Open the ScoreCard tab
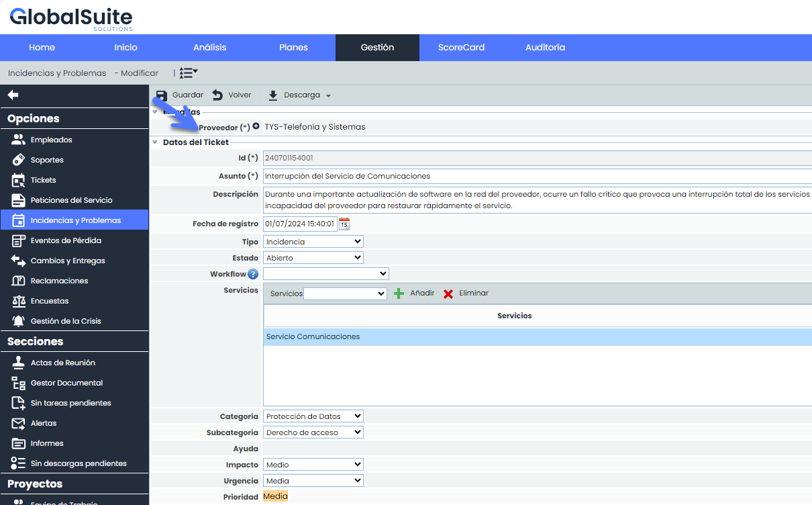 (461, 48)
